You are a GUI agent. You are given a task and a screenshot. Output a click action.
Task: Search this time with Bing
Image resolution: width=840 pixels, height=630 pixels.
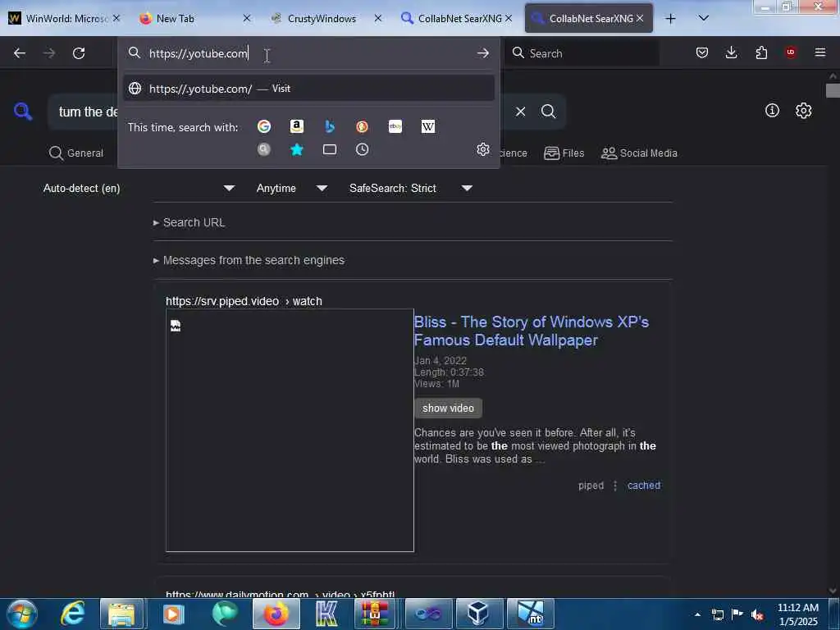click(330, 126)
